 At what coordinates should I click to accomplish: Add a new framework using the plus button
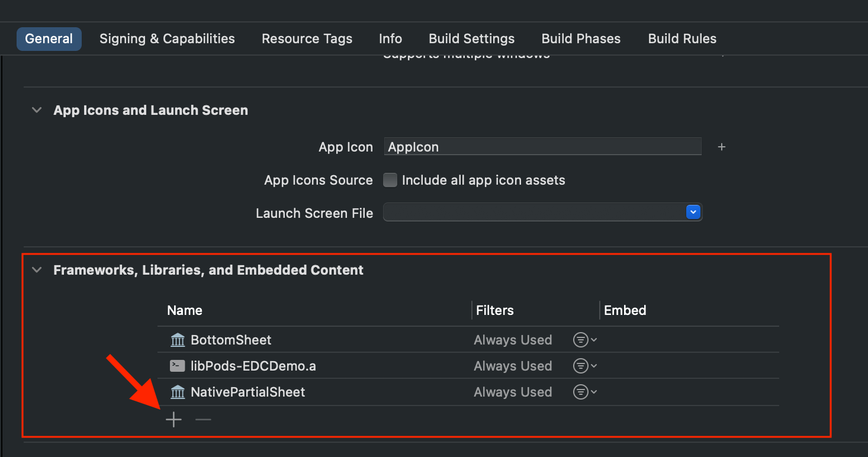coord(173,419)
